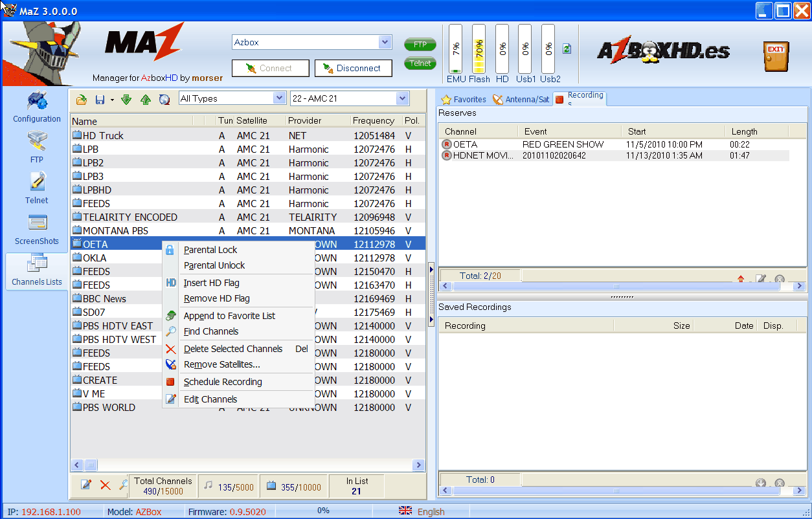Image resolution: width=812 pixels, height=519 pixels.
Task: Select the BBC News channel row
Action: (x=116, y=298)
